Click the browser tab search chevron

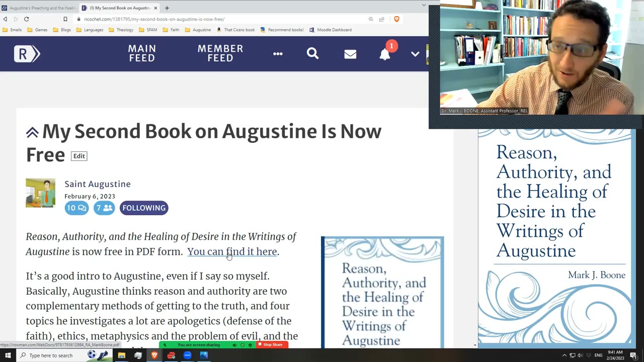tap(424, 5)
